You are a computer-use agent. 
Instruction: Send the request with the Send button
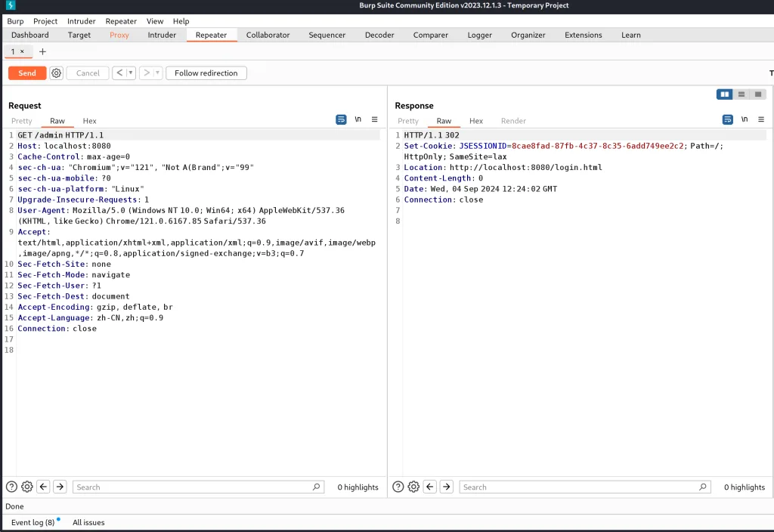27,73
